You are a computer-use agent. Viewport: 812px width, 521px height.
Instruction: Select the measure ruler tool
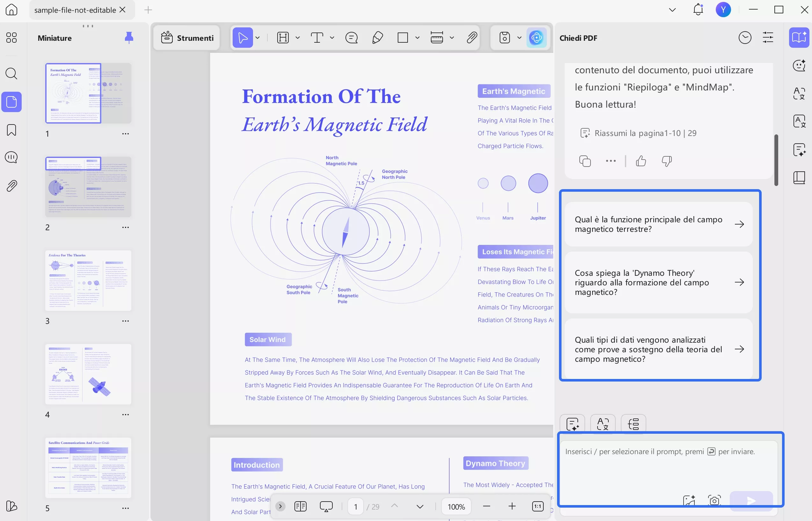click(437, 38)
